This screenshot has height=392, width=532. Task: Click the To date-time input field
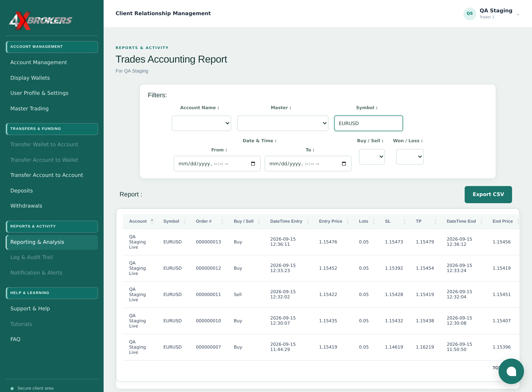(x=308, y=164)
